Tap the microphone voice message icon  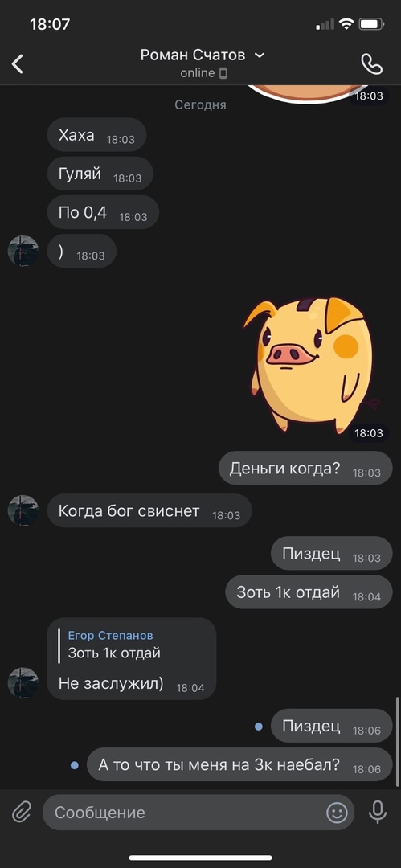click(378, 813)
